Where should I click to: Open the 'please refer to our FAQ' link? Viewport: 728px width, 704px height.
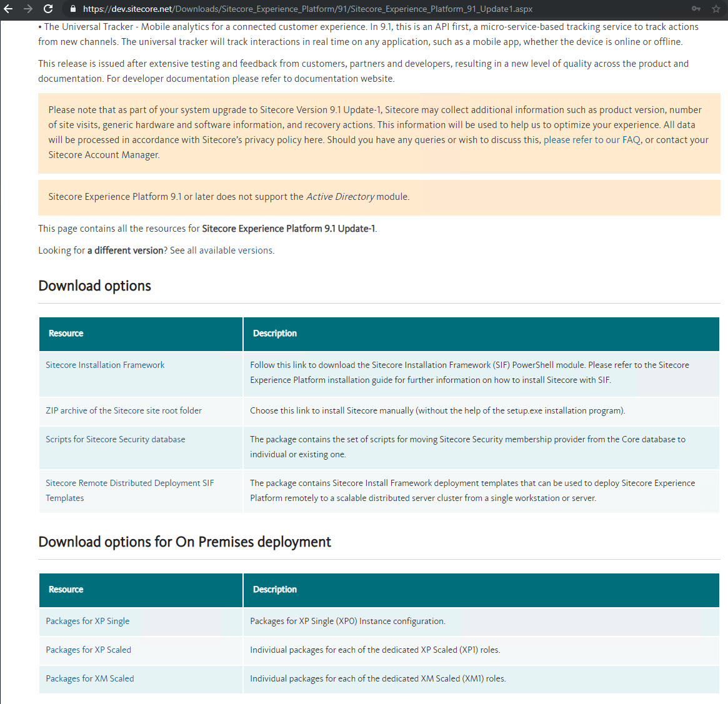[592, 140]
